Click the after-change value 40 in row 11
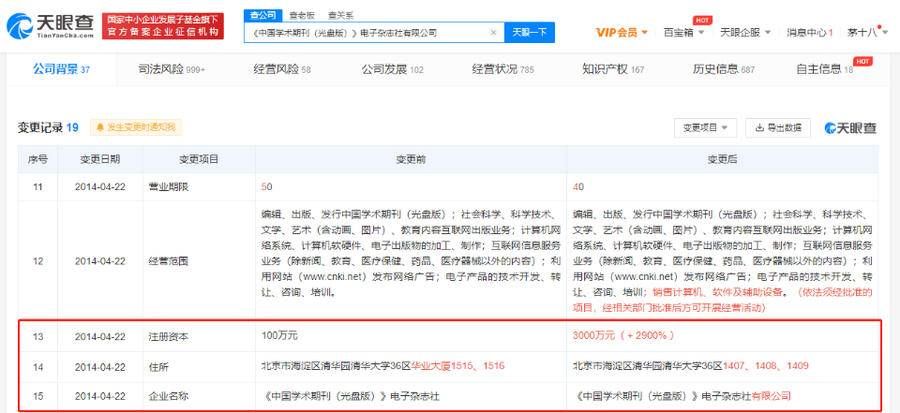This screenshot has height=413, width=900. (x=578, y=187)
